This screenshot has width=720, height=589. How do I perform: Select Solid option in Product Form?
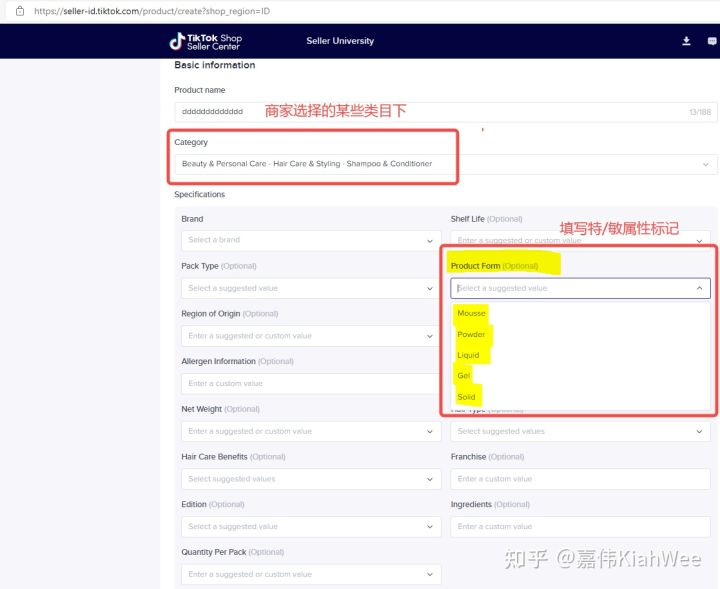point(466,397)
